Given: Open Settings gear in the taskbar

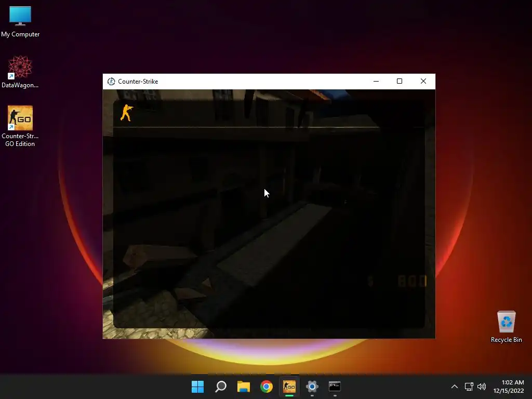Looking at the screenshot, I should [312, 387].
